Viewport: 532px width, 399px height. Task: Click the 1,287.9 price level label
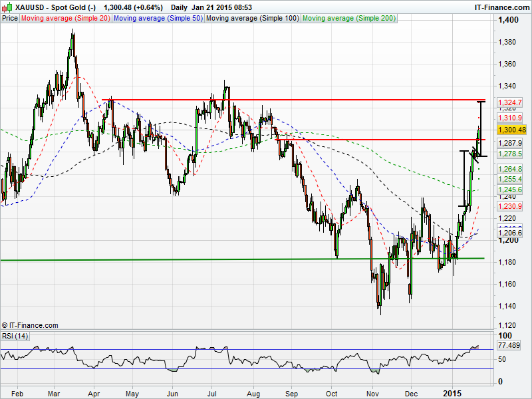[x=511, y=143]
